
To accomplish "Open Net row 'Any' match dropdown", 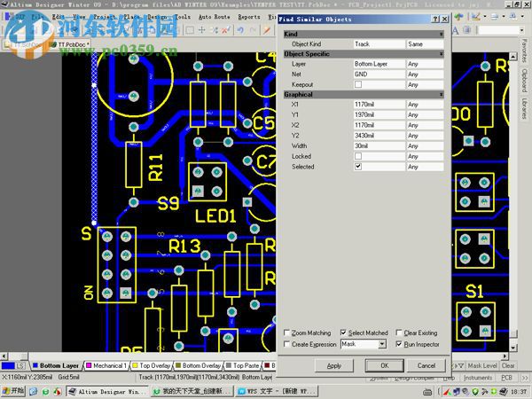I will tap(425, 74).
